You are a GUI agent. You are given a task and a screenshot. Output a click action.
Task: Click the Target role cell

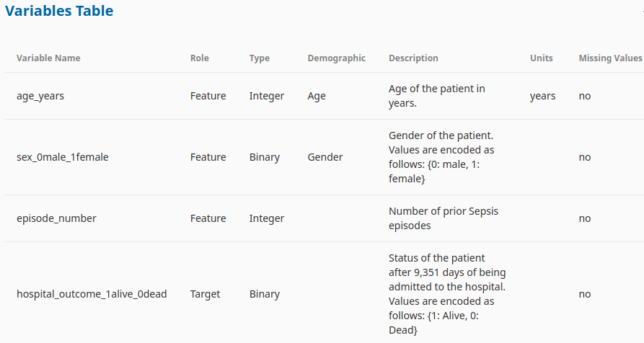pyautogui.click(x=205, y=294)
